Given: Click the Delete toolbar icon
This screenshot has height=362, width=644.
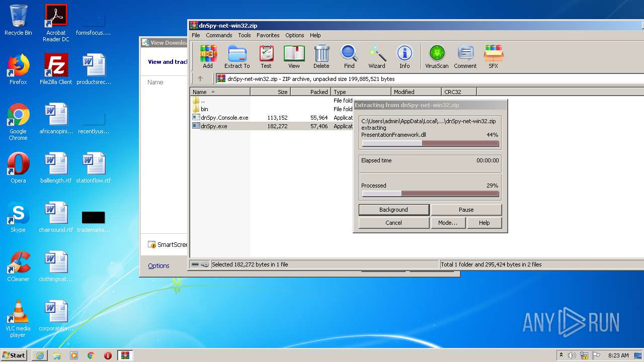Looking at the screenshot, I should [321, 56].
